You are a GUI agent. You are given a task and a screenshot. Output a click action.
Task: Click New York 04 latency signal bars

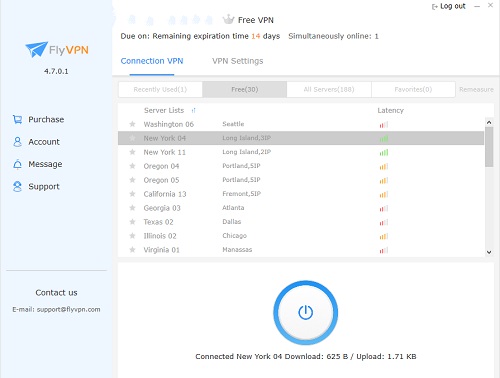(384, 139)
